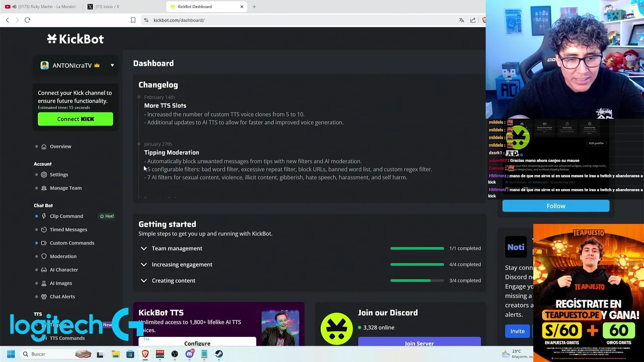This screenshot has width=644, height=362.
Task: Click Join Server in Discord card
Action: click(x=419, y=343)
